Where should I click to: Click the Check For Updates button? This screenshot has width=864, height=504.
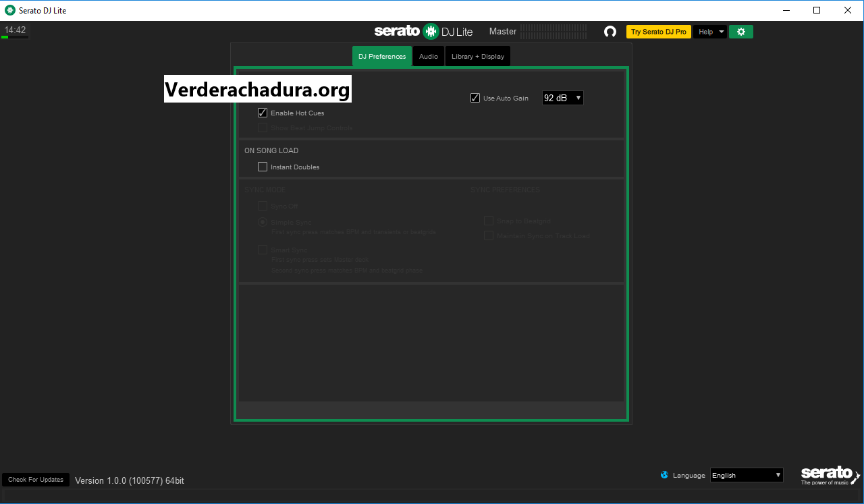36,480
